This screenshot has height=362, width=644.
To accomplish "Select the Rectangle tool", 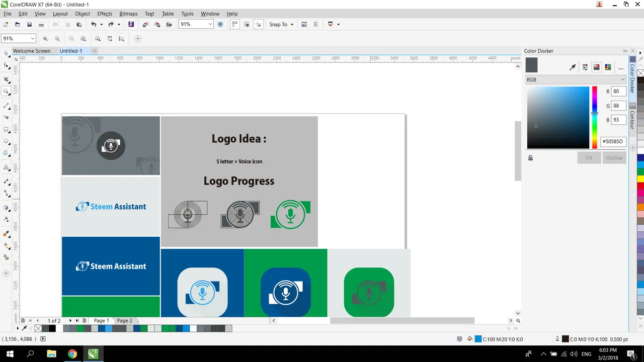I will pos(6,130).
